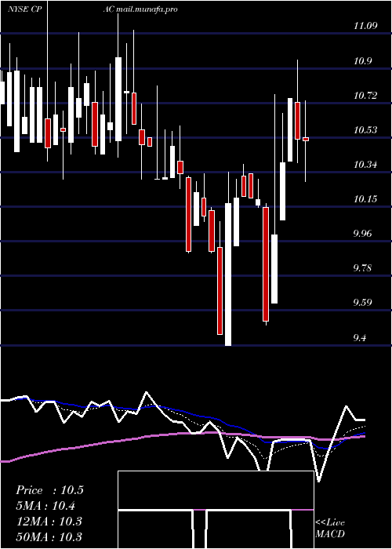Select the 10.53 price axis label
The image size is (392, 549).
click(x=366, y=130)
